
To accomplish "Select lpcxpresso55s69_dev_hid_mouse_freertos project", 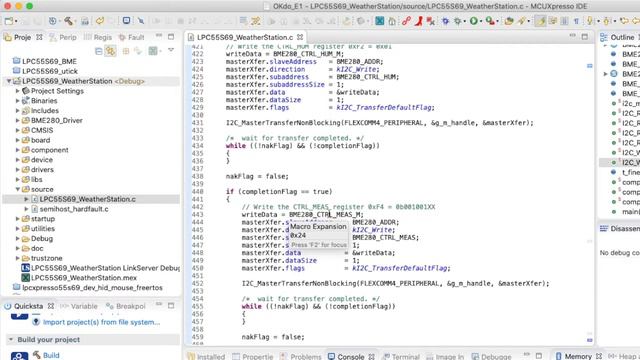I will point(92,288).
